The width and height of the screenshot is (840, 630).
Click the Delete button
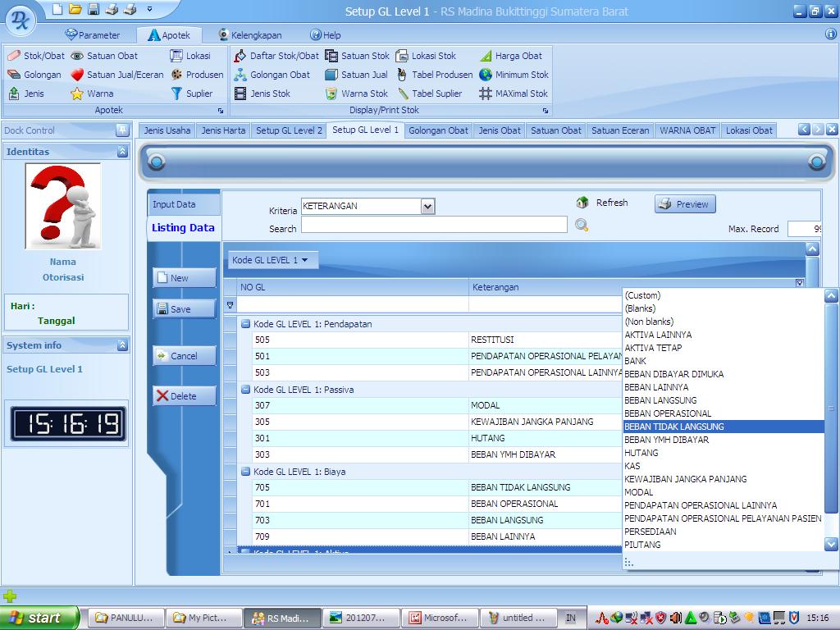tap(184, 396)
